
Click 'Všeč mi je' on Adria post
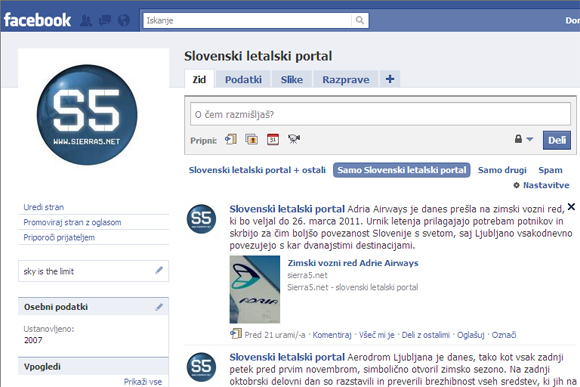377,335
